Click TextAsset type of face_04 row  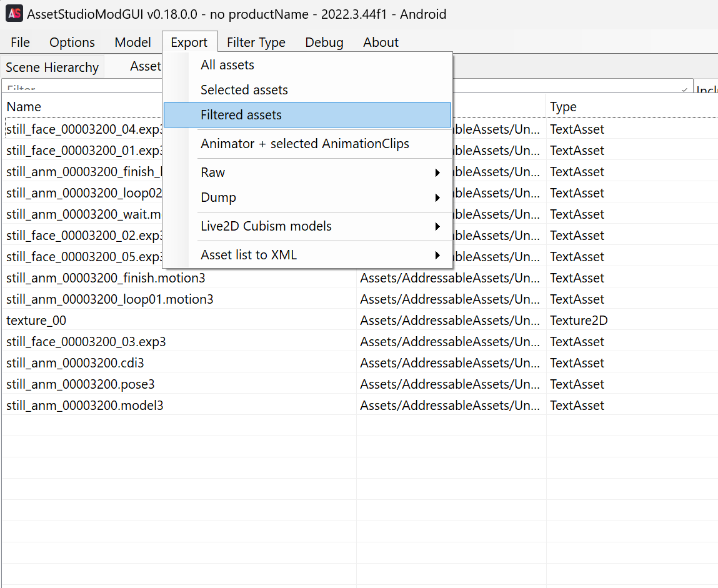click(577, 129)
